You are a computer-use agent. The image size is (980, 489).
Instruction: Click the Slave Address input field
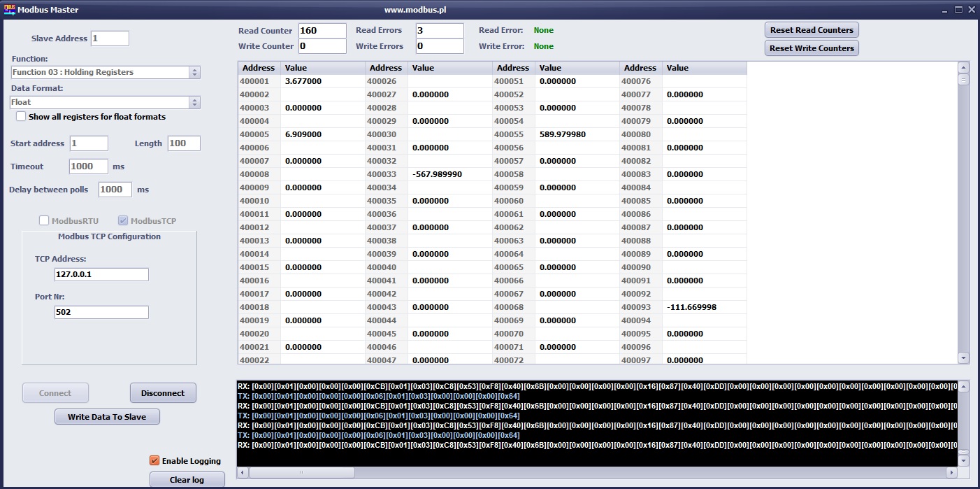pyautogui.click(x=110, y=38)
